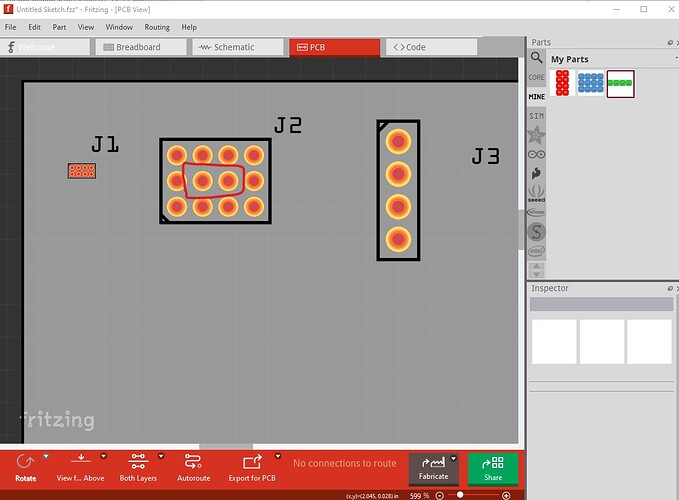
Task: Select the green header part thumbnail
Action: tap(620, 84)
